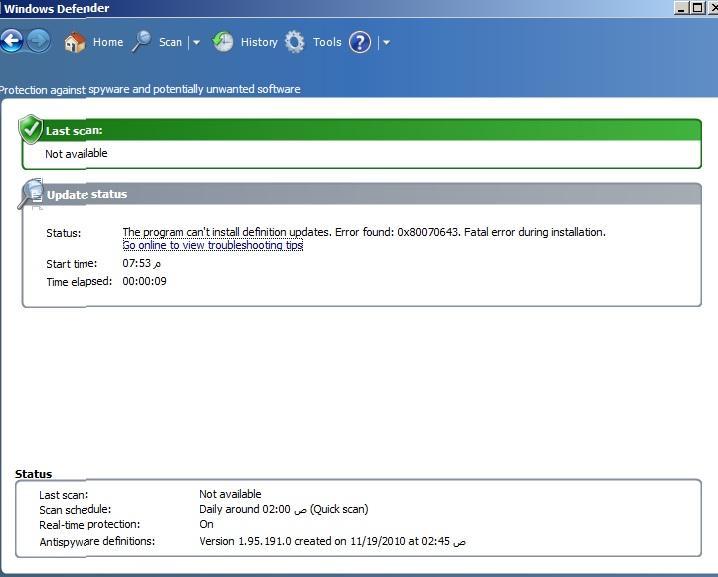The image size is (718, 577).
Task: Open Go online to view troubleshooting tips
Action: tap(213, 245)
